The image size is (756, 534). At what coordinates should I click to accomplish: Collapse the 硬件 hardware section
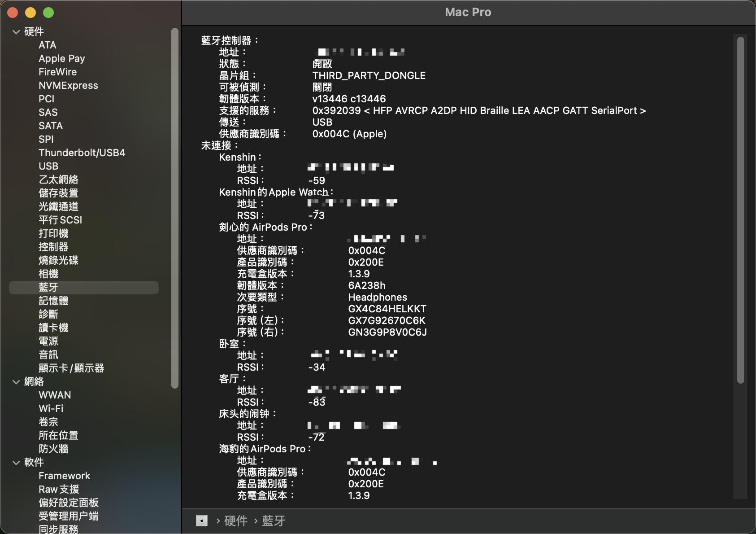[x=16, y=32]
